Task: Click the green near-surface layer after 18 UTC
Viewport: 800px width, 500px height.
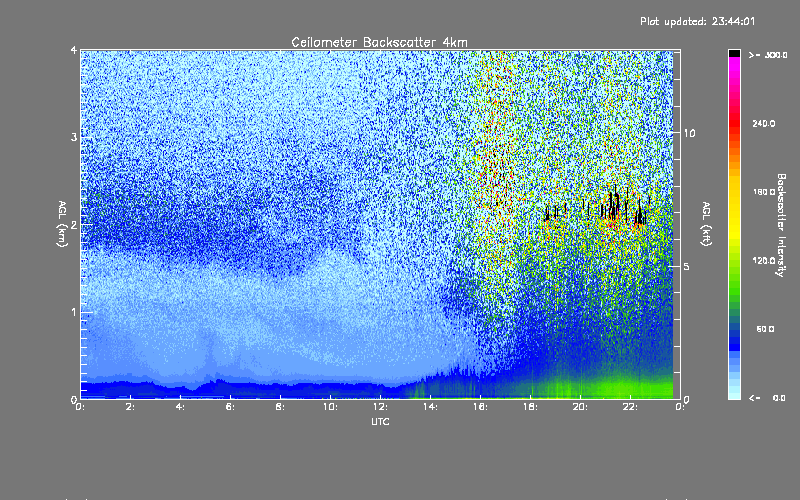Action: [x=602, y=390]
